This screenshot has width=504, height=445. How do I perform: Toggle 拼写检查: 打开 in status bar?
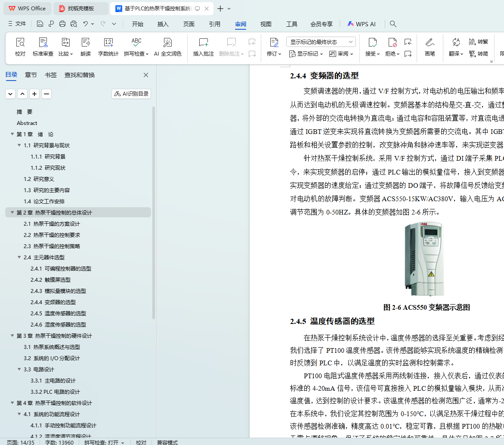point(104,442)
